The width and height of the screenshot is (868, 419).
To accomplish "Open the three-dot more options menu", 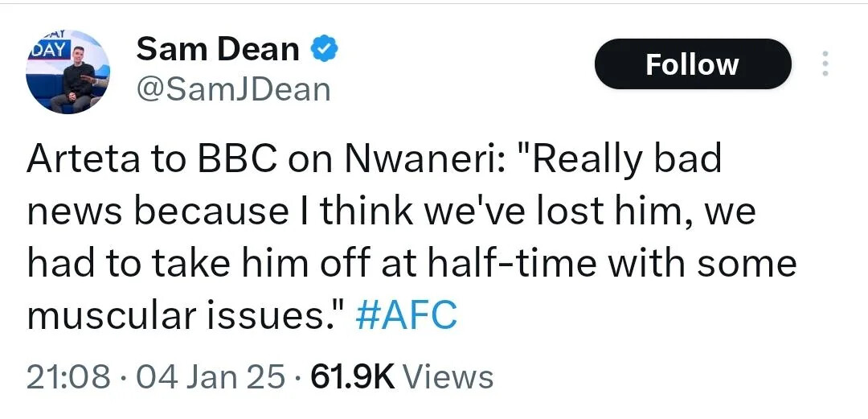I will [x=825, y=64].
